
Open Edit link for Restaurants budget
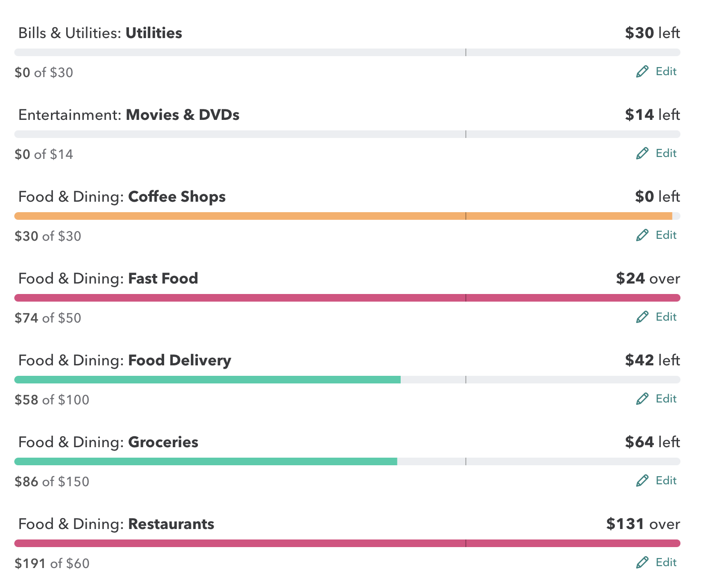(666, 562)
